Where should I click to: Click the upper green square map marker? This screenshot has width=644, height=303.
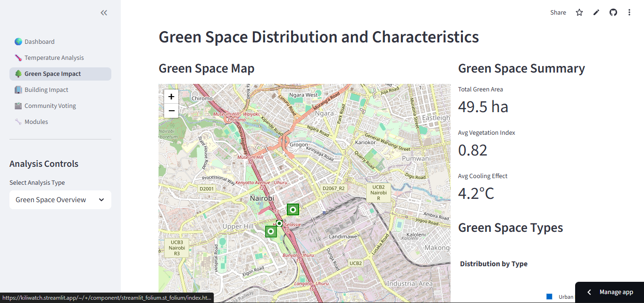(293, 209)
